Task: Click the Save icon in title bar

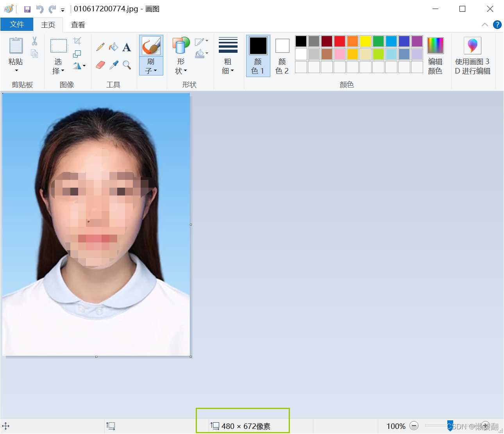Action: pyautogui.click(x=27, y=9)
